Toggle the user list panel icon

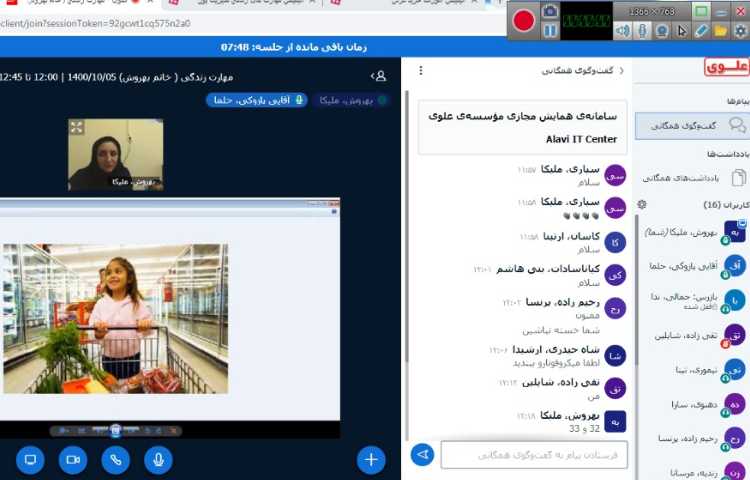379,76
